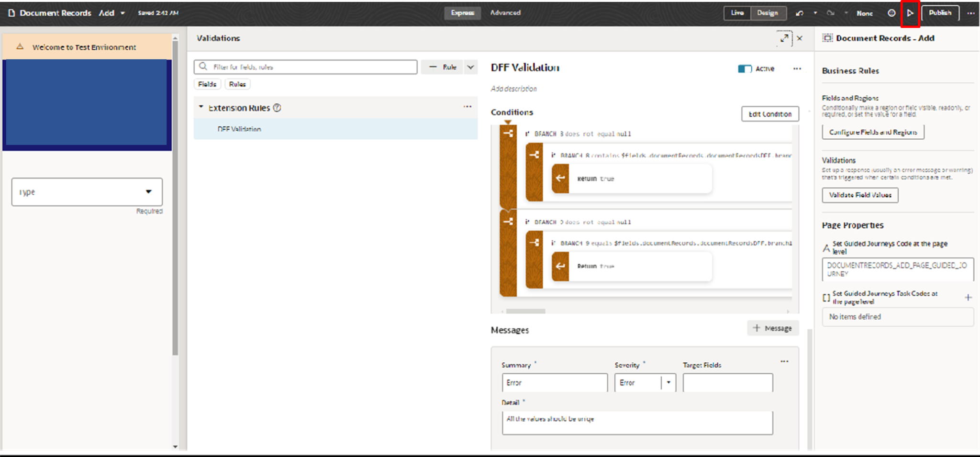Expand the Add dropdown next to Document Records
The height and width of the screenshot is (457, 980).
(122, 13)
